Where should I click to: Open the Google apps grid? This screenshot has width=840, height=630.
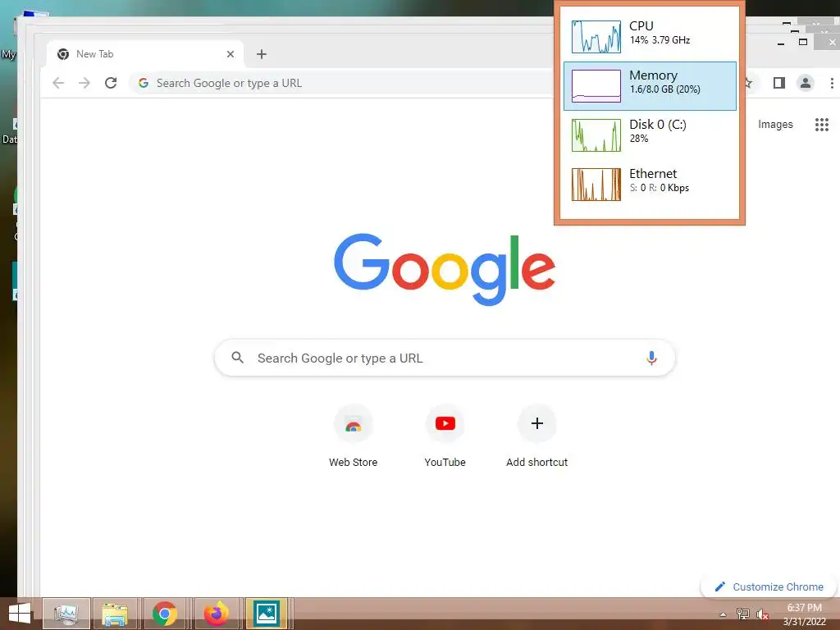coord(822,125)
